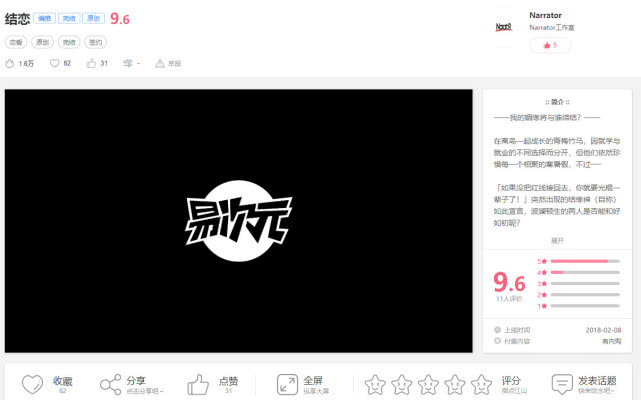Expand the synopsis with 展开
This screenshot has height=400, width=641.
pyautogui.click(x=557, y=240)
